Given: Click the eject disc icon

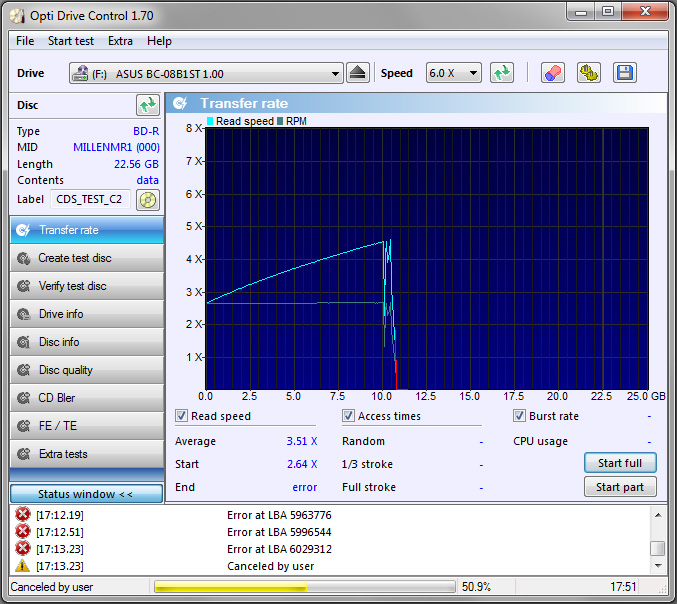Looking at the screenshot, I should point(358,73).
